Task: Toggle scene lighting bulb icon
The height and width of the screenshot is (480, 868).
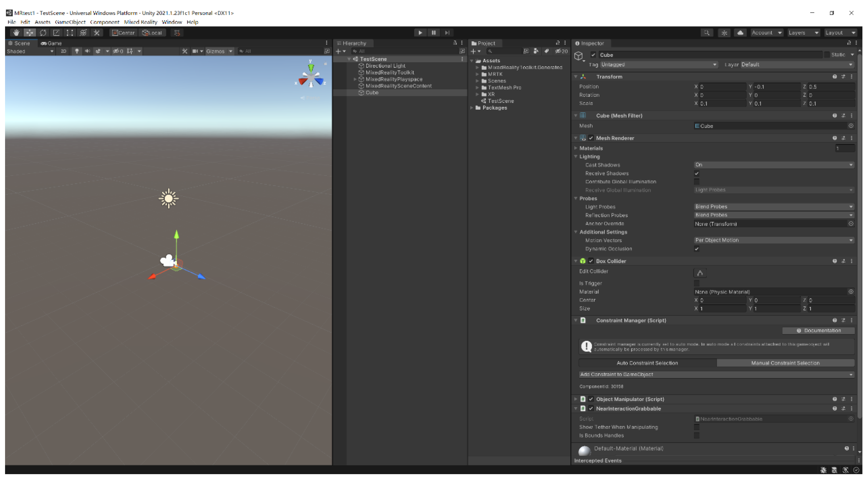Action: pyautogui.click(x=77, y=51)
